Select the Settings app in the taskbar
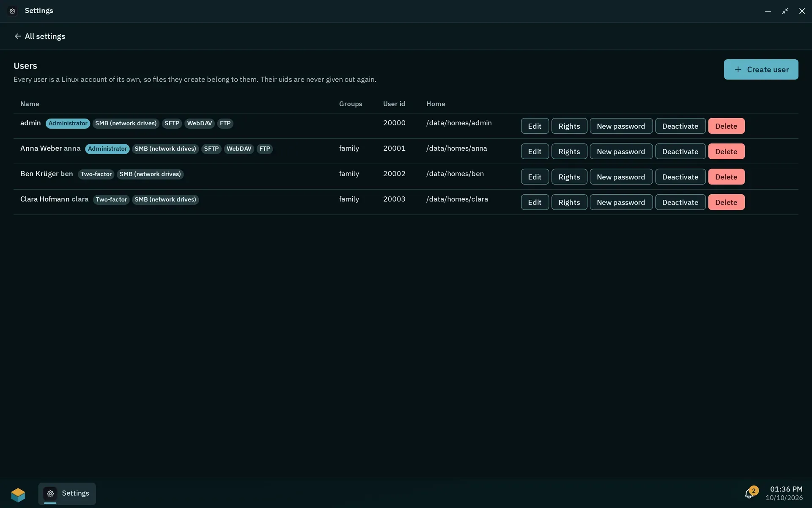 67,494
